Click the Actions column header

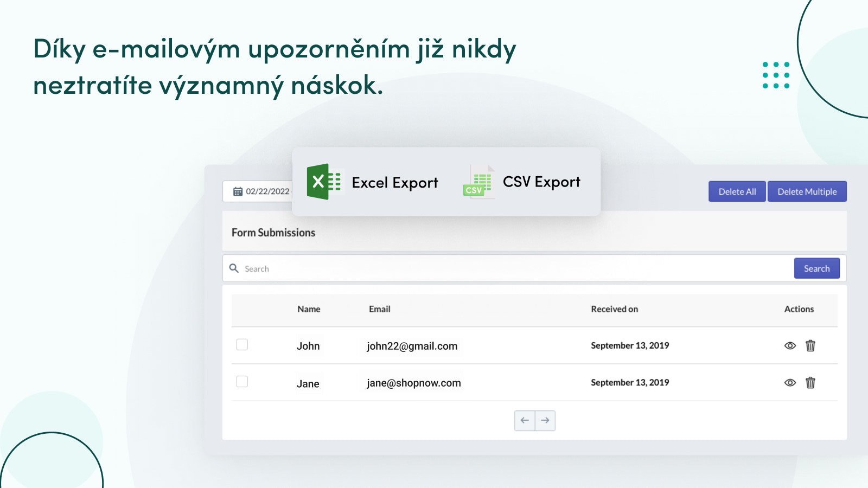pyautogui.click(x=799, y=309)
